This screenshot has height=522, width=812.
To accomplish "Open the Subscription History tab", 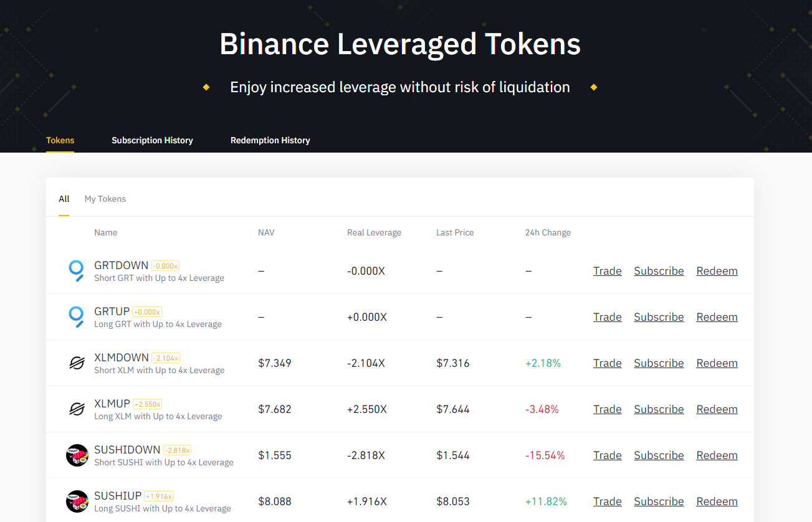I will (152, 140).
